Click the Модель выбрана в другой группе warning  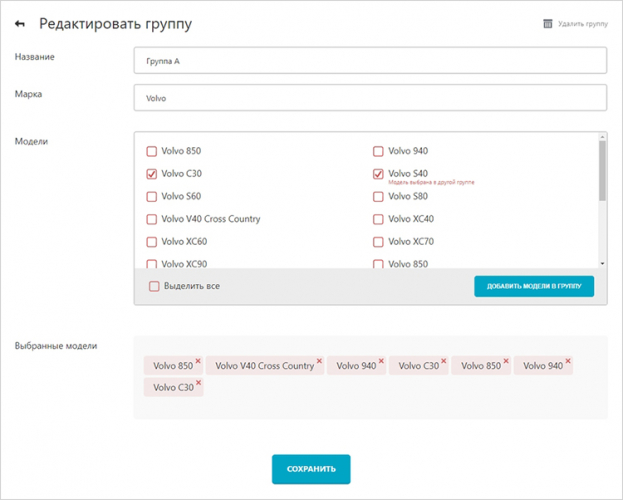coord(431,182)
